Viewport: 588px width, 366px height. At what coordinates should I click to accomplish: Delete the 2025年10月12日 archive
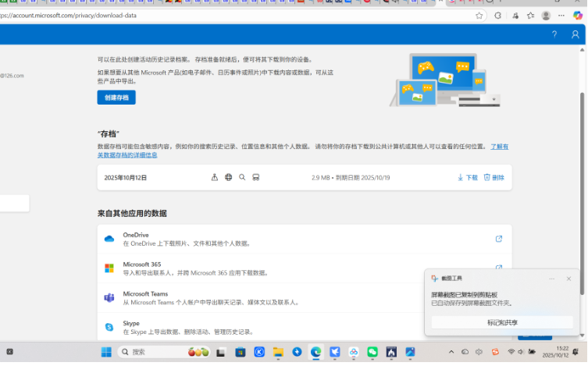[494, 178]
